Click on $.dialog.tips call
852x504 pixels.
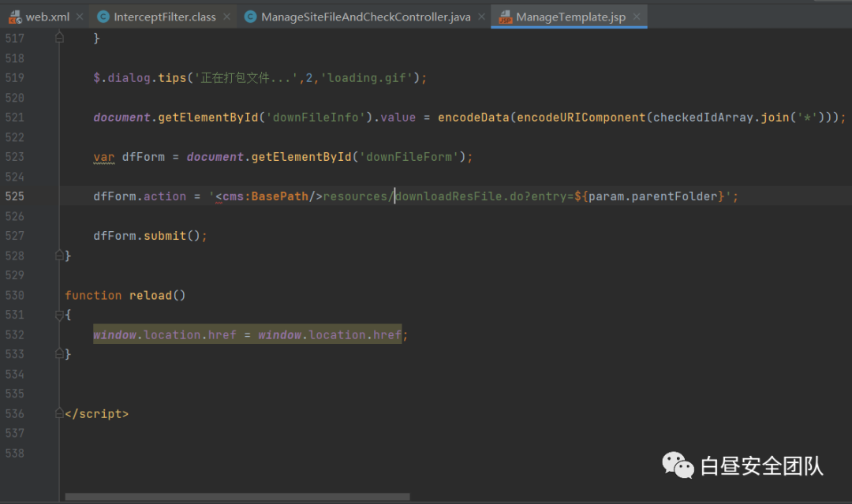click(140, 77)
